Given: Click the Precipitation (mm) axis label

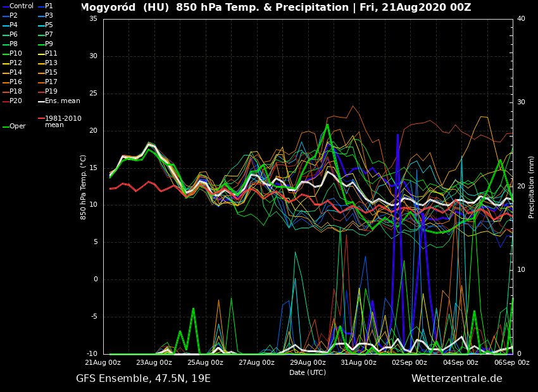Looking at the screenshot, I should pos(532,187).
